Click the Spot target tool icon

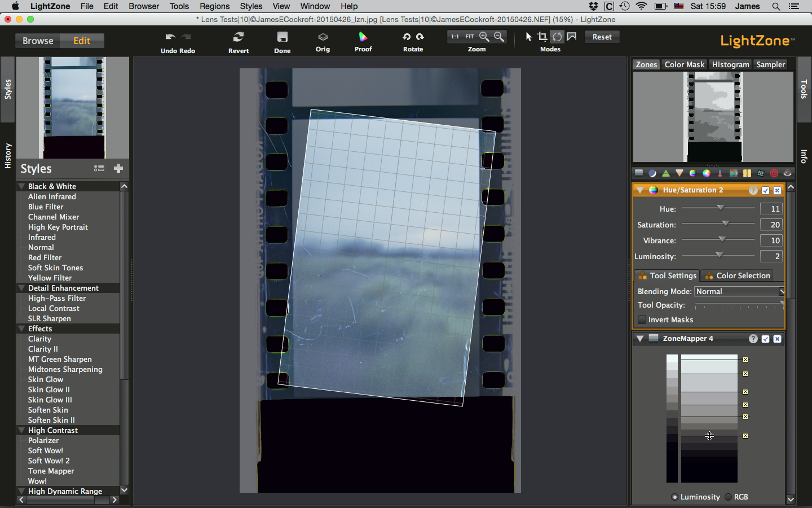(x=774, y=173)
